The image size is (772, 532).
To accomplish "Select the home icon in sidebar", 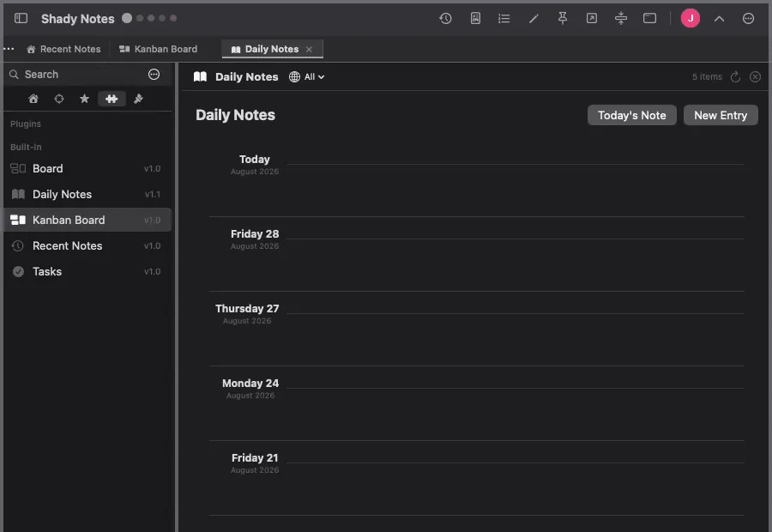I will coord(33,99).
